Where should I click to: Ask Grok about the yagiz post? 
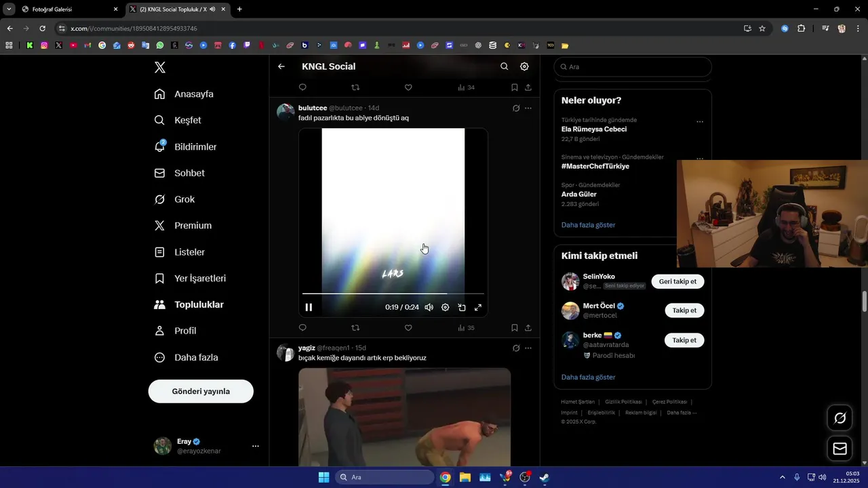click(x=516, y=348)
